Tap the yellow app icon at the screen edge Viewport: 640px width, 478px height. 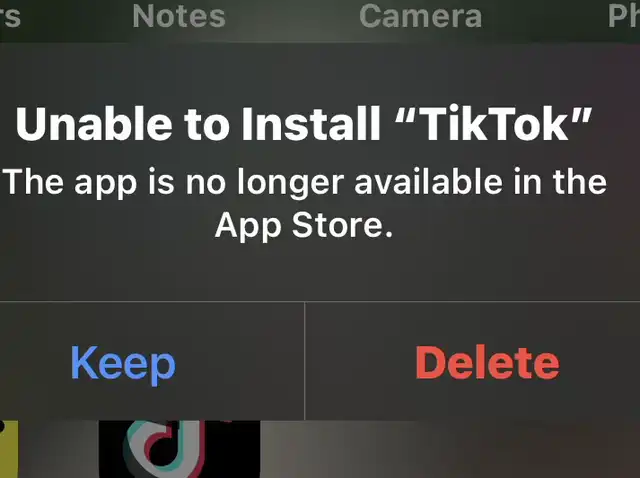click(9, 449)
